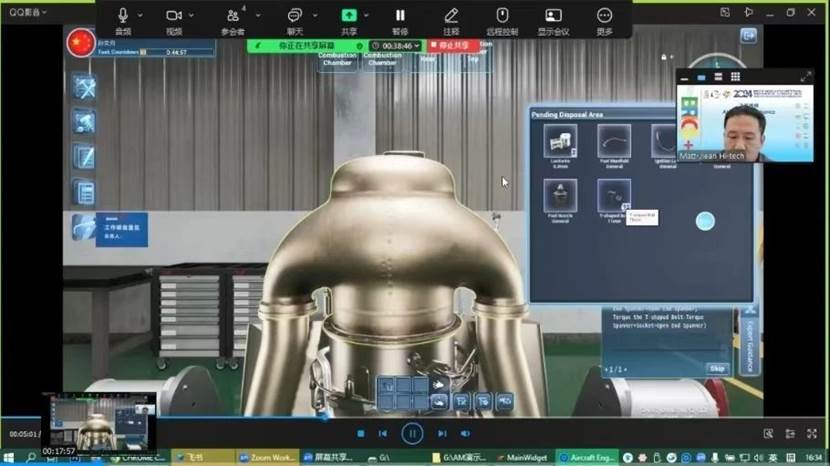This screenshot has width=830, height=466.
Task: Select the Fuel Nozzle item in disposal area
Action: pos(560,196)
